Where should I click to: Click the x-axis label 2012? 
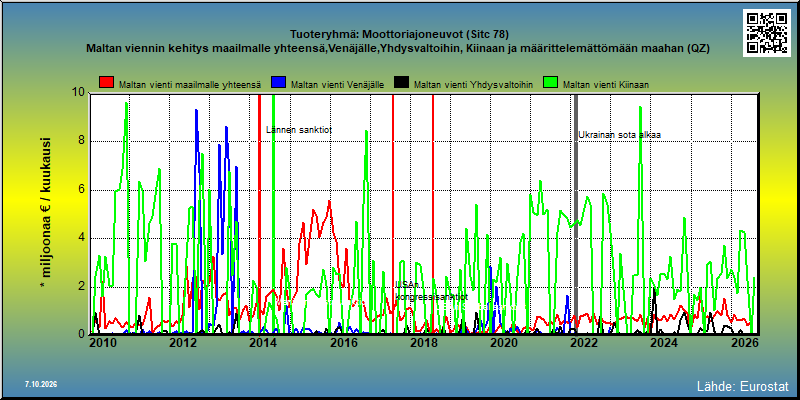tap(183, 343)
